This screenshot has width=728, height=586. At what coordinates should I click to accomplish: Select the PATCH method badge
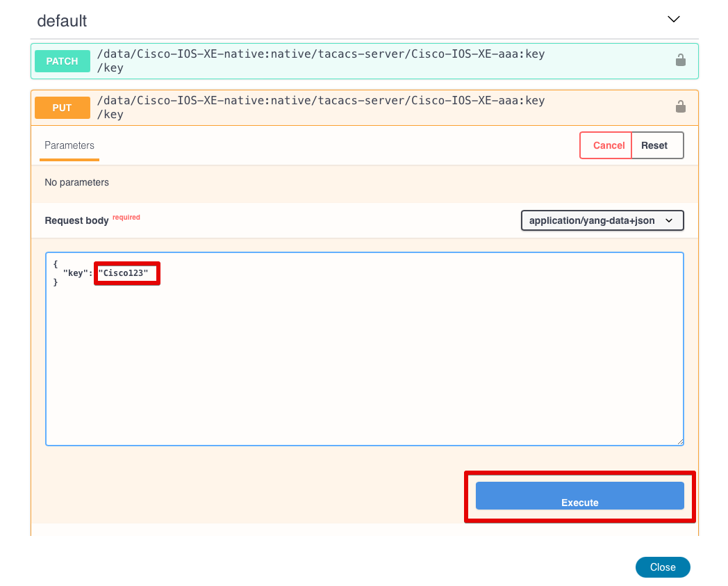tap(62, 60)
